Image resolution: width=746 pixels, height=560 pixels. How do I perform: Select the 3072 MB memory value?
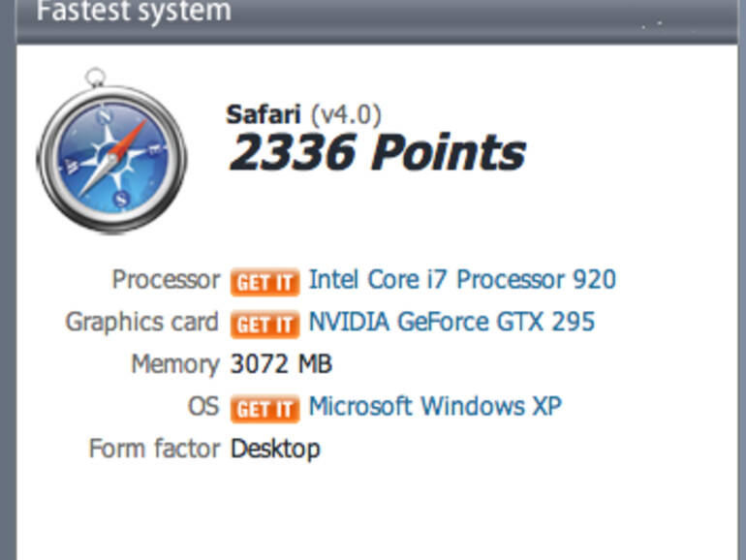[281, 364]
